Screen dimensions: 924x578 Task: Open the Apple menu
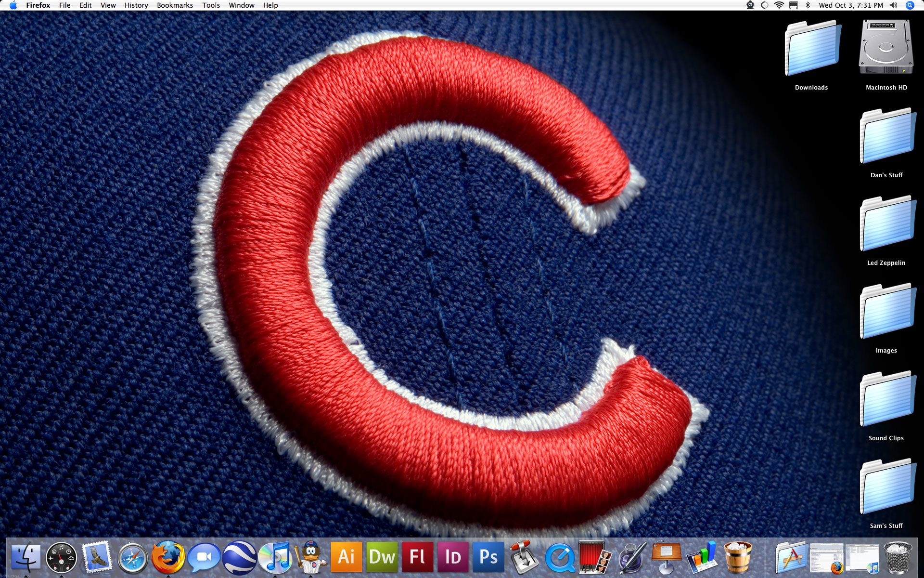pos(13,5)
